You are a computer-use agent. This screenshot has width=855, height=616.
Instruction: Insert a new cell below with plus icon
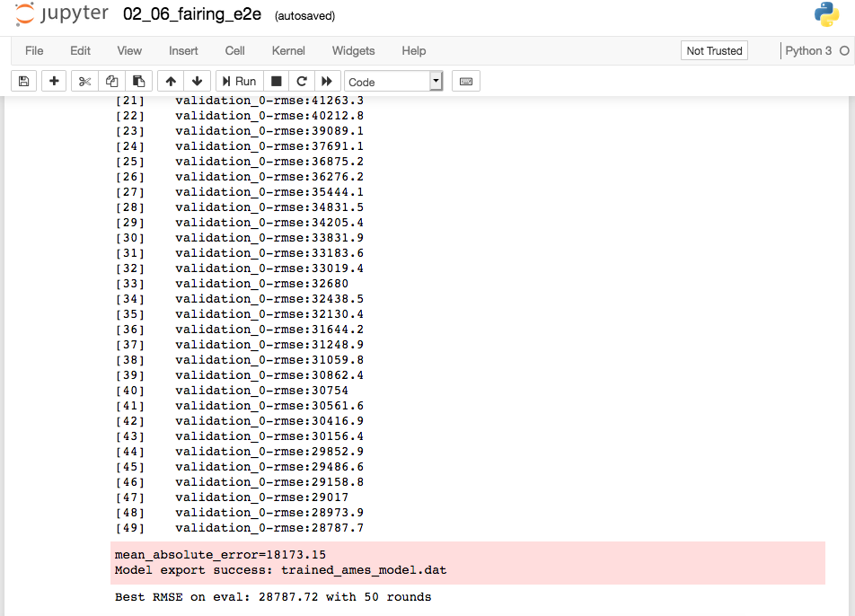pyautogui.click(x=54, y=82)
